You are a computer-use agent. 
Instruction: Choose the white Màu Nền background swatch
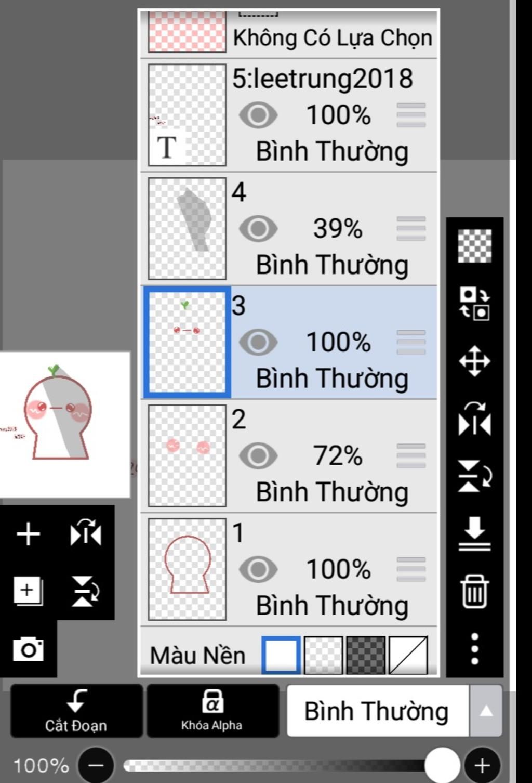click(281, 655)
